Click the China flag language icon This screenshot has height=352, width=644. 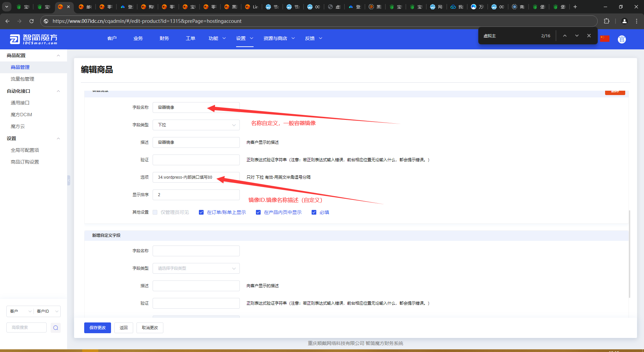click(605, 39)
